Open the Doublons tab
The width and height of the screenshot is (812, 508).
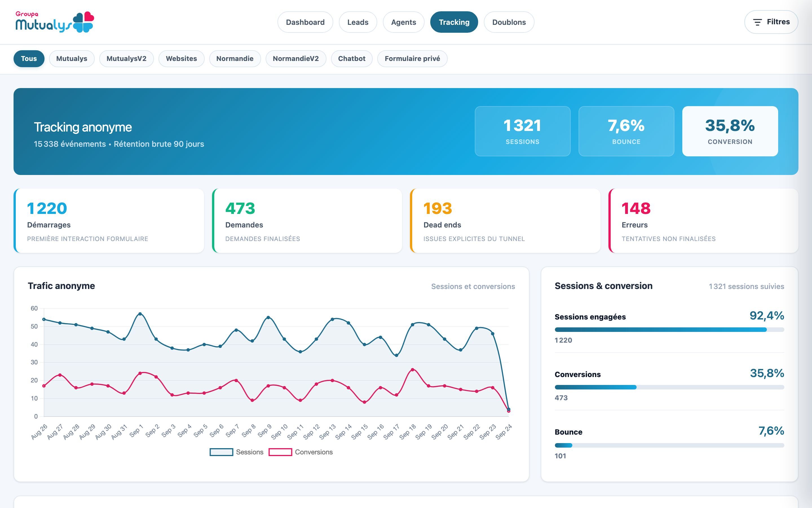pos(509,22)
